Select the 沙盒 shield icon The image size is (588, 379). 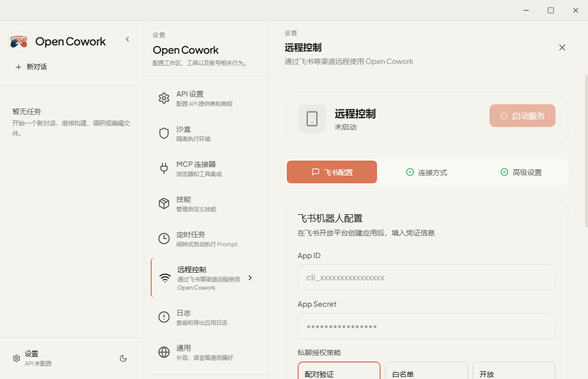point(164,133)
